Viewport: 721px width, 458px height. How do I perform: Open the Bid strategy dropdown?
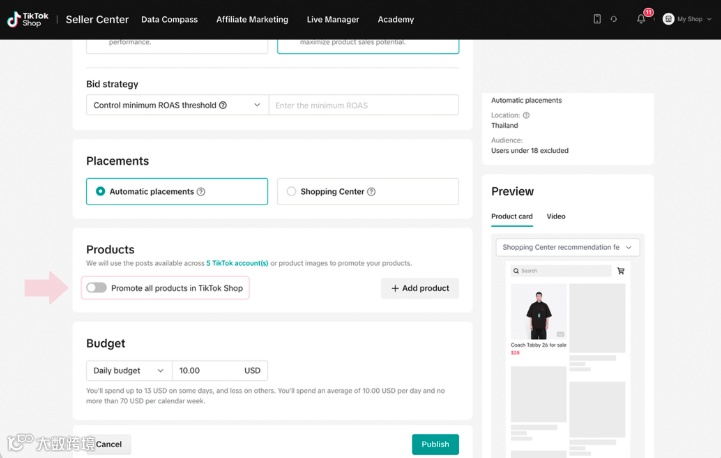coord(177,105)
